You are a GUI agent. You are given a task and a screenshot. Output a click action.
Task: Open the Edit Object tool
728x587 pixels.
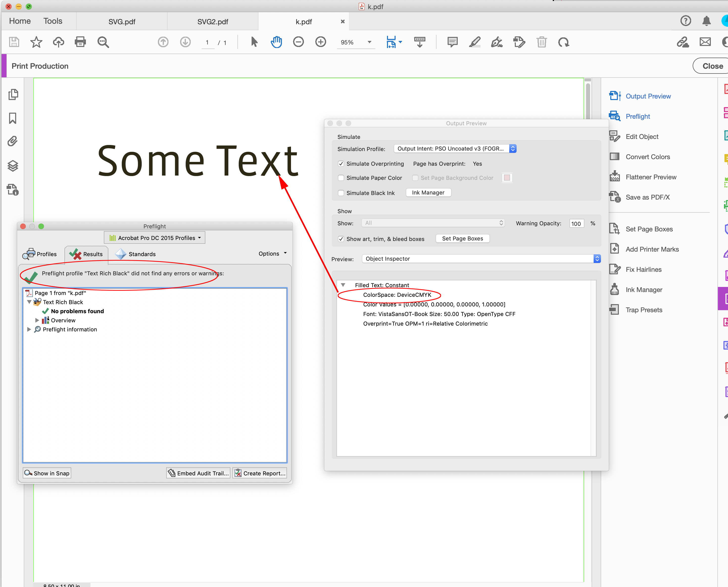point(642,136)
